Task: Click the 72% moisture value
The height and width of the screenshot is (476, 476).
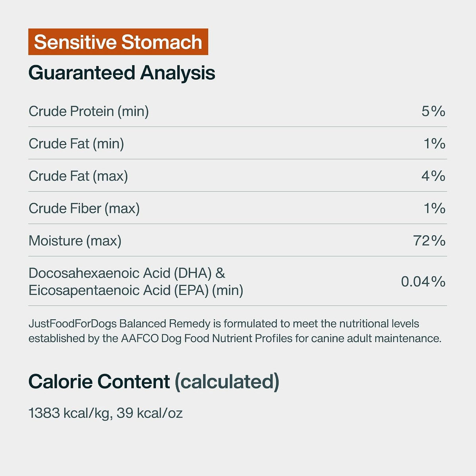Action: pyautogui.click(x=430, y=241)
